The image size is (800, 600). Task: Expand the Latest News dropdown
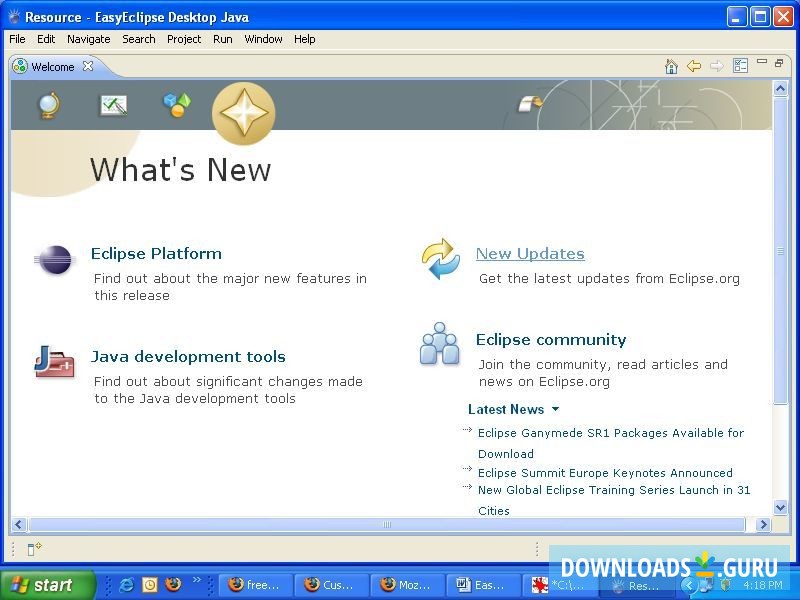[x=556, y=409]
